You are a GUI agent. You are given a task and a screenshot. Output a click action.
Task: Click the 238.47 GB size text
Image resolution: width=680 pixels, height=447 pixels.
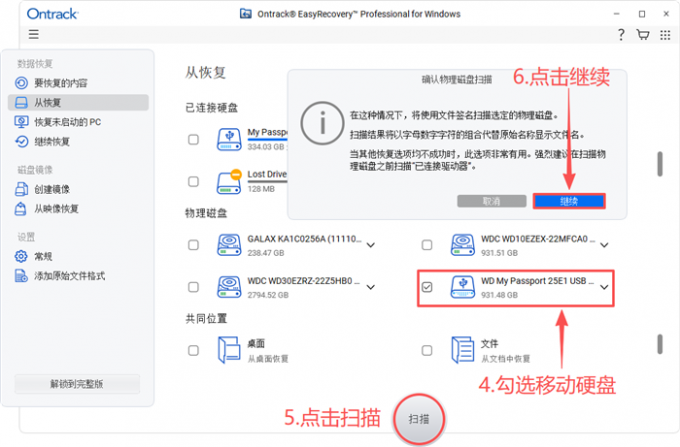pyautogui.click(x=266, y=253)
